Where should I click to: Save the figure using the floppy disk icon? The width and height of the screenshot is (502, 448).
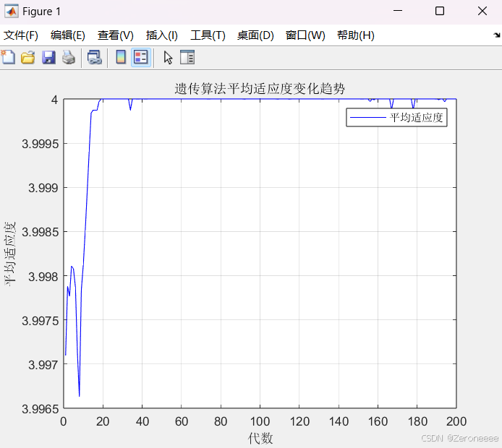click(48, 58)
